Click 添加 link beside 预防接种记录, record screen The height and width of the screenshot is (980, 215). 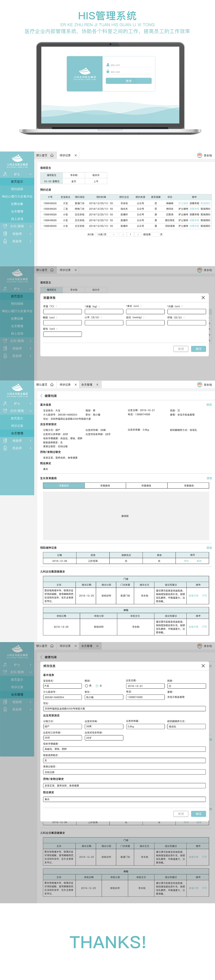tap(209, 548)
